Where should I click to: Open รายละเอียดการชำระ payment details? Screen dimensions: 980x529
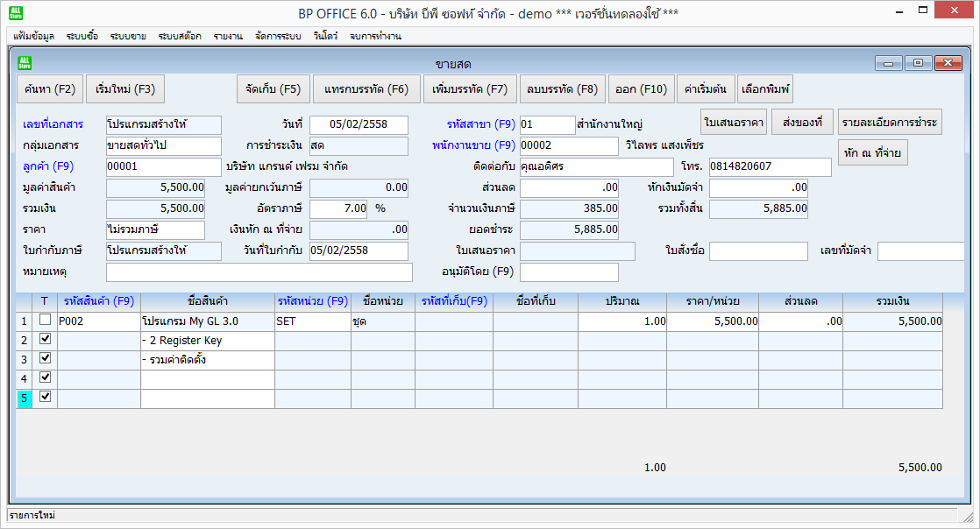(x=890, y=123)
